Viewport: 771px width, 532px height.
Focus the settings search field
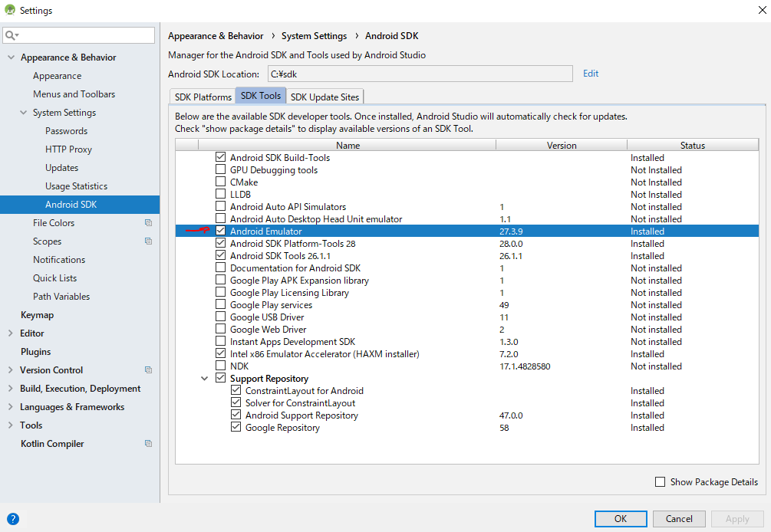coord(79,35)
